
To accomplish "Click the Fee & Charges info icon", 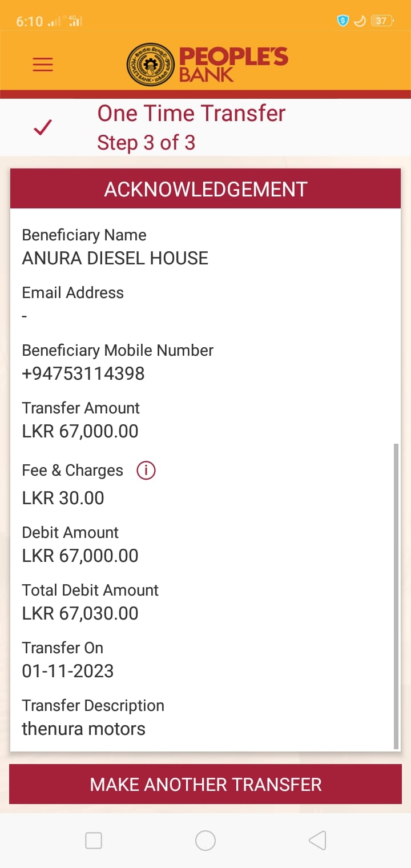I will click(146, 471).
